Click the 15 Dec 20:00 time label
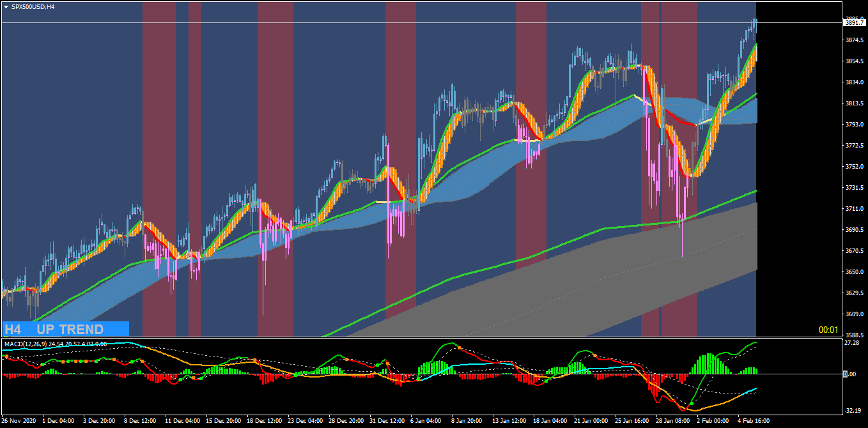868x428 pixels. 224,421
